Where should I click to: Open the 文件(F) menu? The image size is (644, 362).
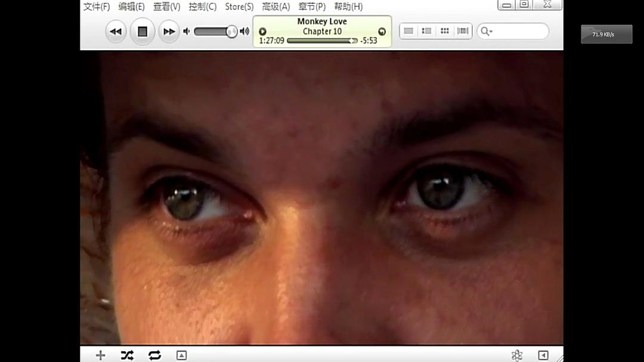pos(97,7)
